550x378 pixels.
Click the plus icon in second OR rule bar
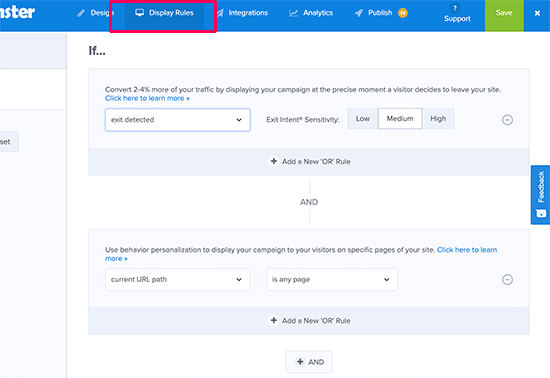click(x=274, y=320)
